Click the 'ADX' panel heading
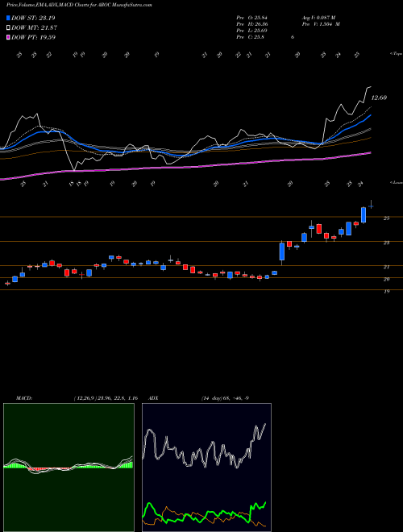 click(x=153, y=398)
